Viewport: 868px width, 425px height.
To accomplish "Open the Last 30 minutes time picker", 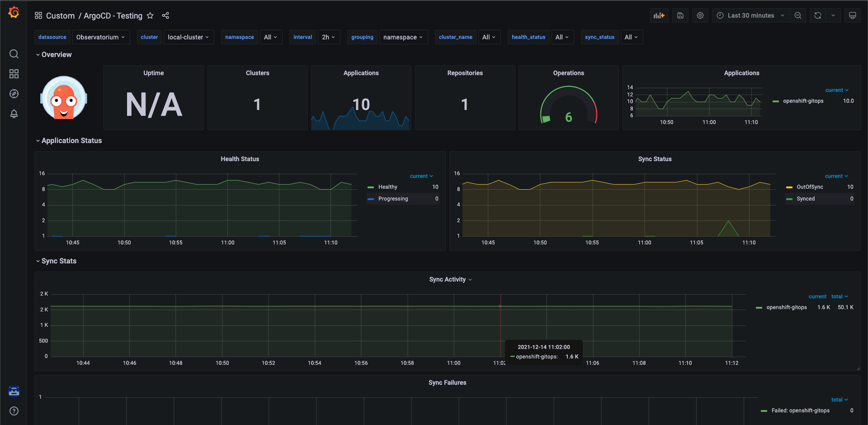I will (x=751, y=15).
